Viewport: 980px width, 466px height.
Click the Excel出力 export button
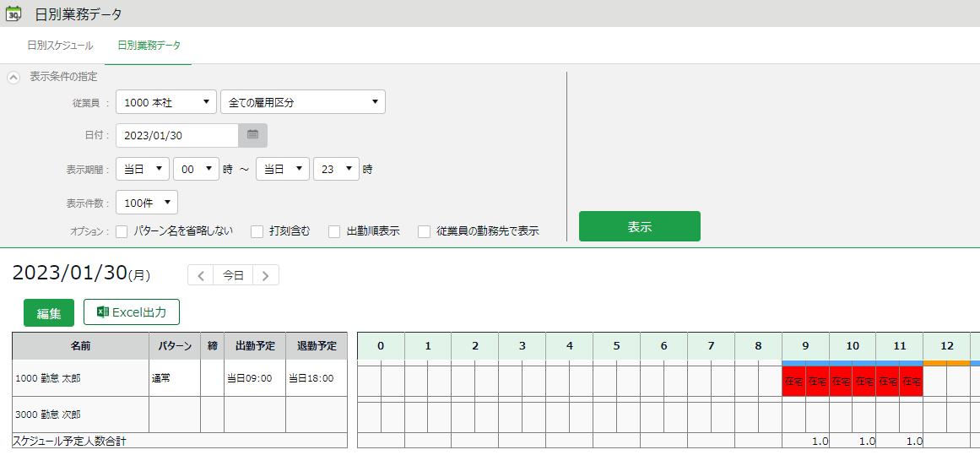[x=132, y=312]
